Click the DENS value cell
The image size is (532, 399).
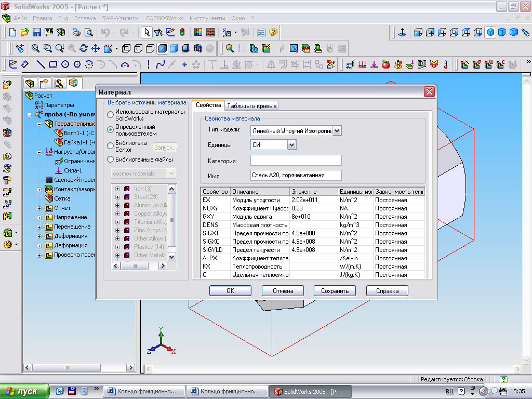pos(313,225)
